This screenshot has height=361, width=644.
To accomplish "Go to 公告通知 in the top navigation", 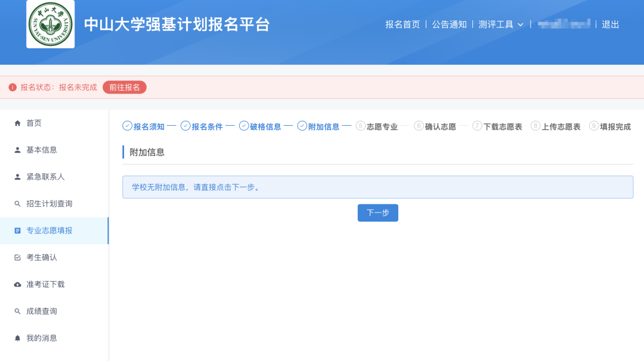I will click(449, 25).
